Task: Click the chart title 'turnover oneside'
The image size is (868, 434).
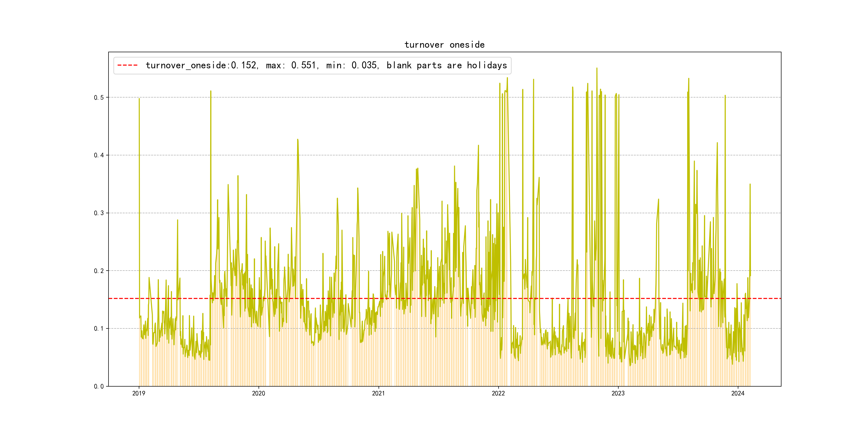Action: tap(444, 45)
